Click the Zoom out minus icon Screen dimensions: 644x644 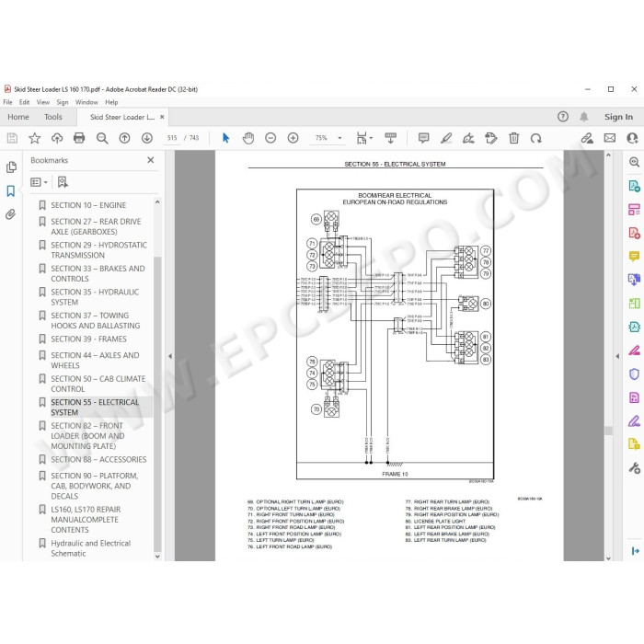[x=270, y=138]
